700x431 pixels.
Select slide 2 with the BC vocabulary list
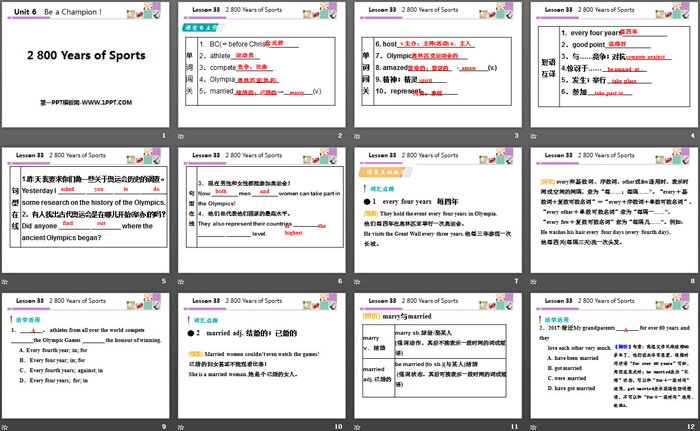coord(262,65)
